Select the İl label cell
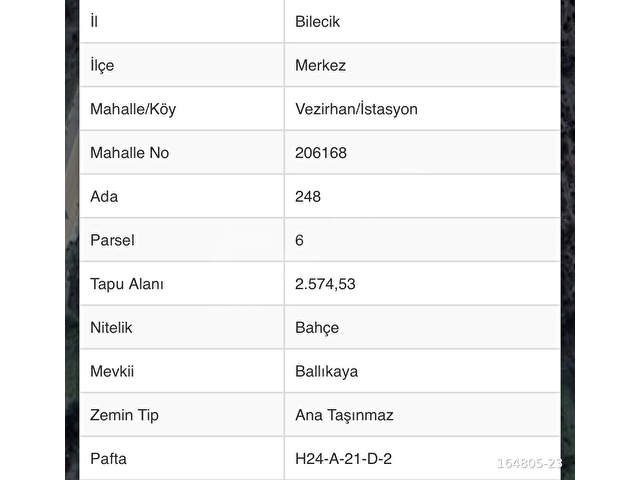Viewport: 640px width, 480px height. point(182,21)
